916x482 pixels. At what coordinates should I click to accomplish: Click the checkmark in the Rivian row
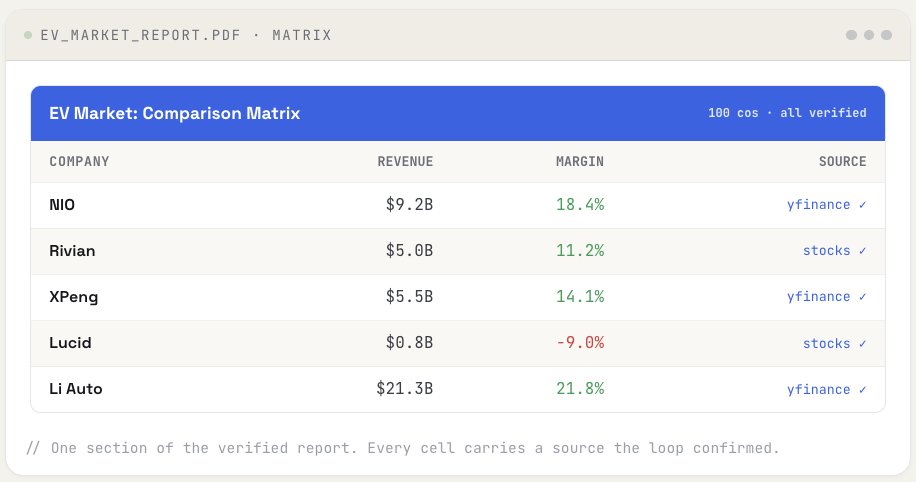(862, 251)
